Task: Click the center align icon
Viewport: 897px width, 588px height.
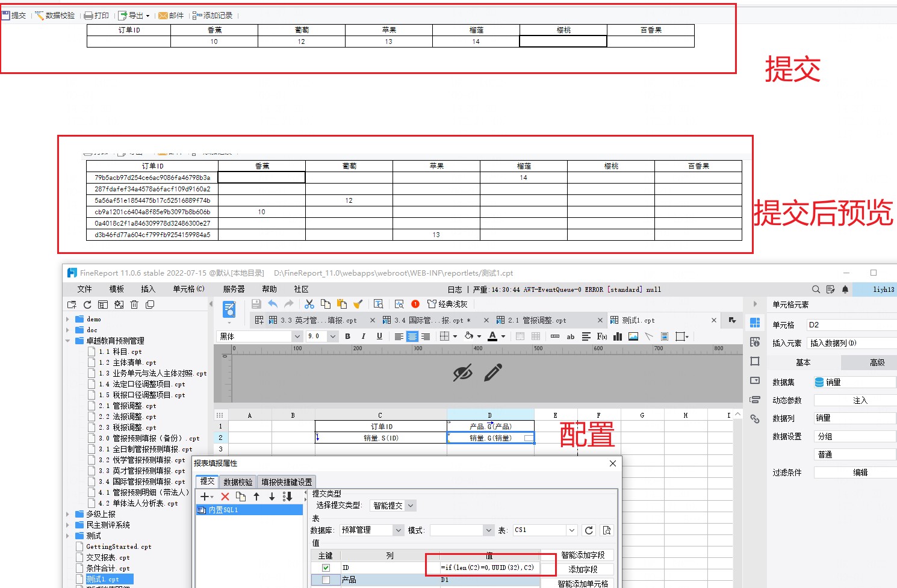Action: (412, 336)
